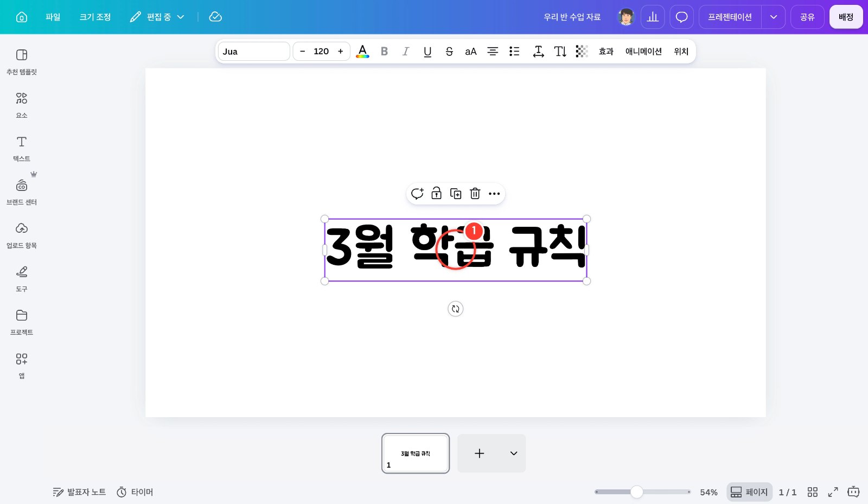
Task: Start the 프레젠테이션 button
Action: 730,17
